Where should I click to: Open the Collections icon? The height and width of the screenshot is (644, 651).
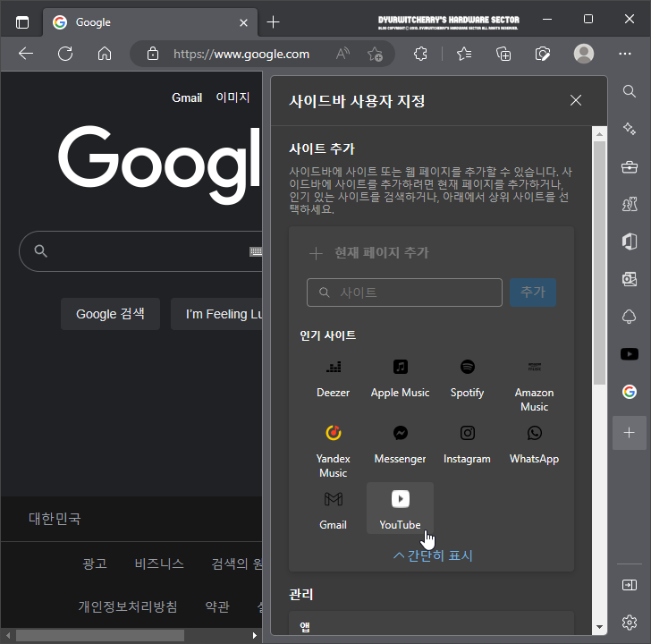click(x=503, y=54)
